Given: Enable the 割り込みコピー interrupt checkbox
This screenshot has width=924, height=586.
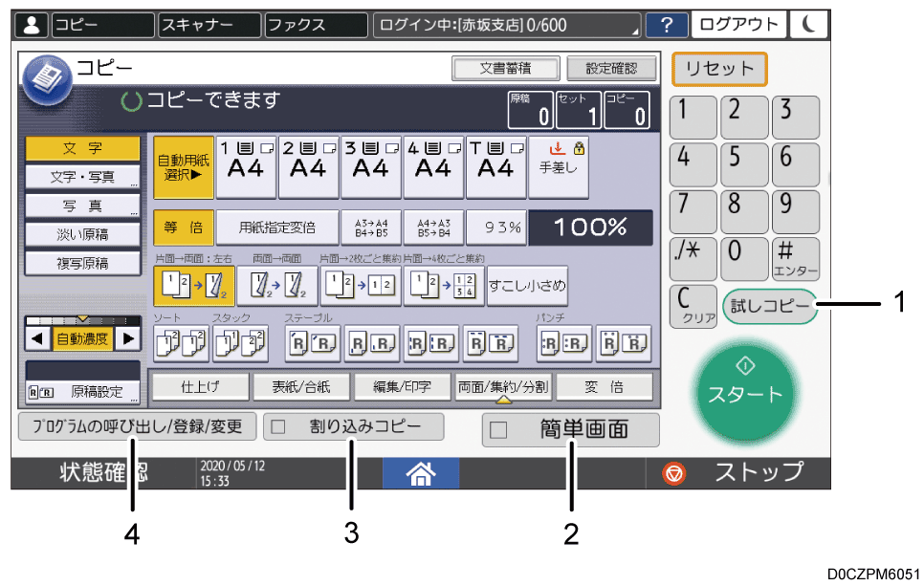Looking at the screenshot, I should 277,427.
